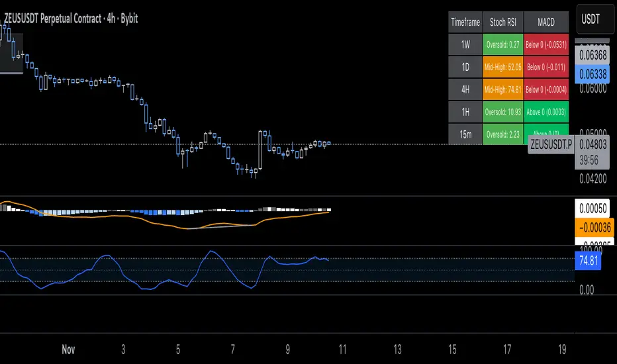Click the red Below 0 (-0.0531) cell

pyautogui.click(x=546, y=44)
